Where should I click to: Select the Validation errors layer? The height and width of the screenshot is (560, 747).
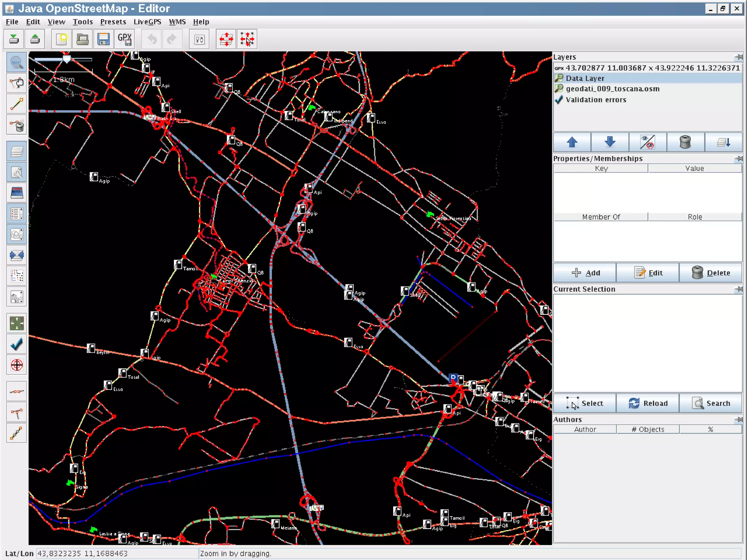648,100
